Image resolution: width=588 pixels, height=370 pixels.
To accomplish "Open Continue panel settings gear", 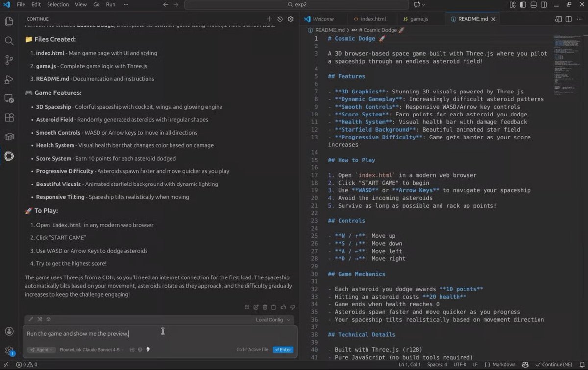I will [291, 19].
